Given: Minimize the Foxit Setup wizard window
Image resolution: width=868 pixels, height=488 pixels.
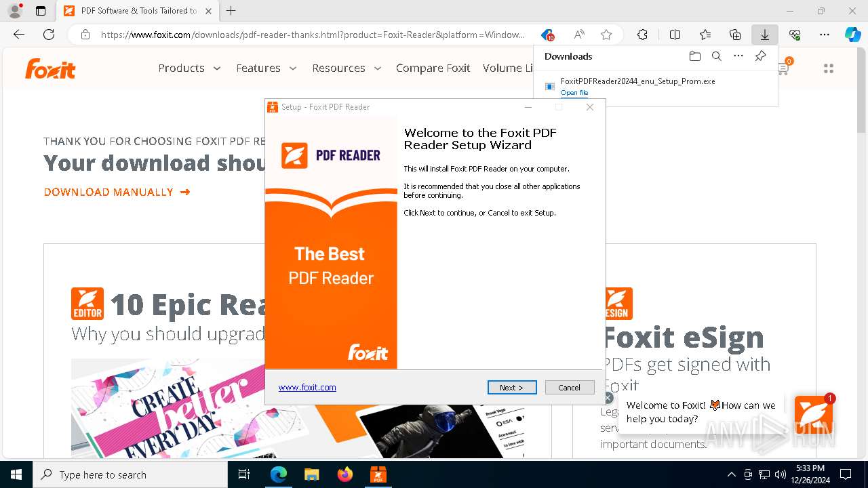Looking at the screenshot, I should tap(528, 107).
